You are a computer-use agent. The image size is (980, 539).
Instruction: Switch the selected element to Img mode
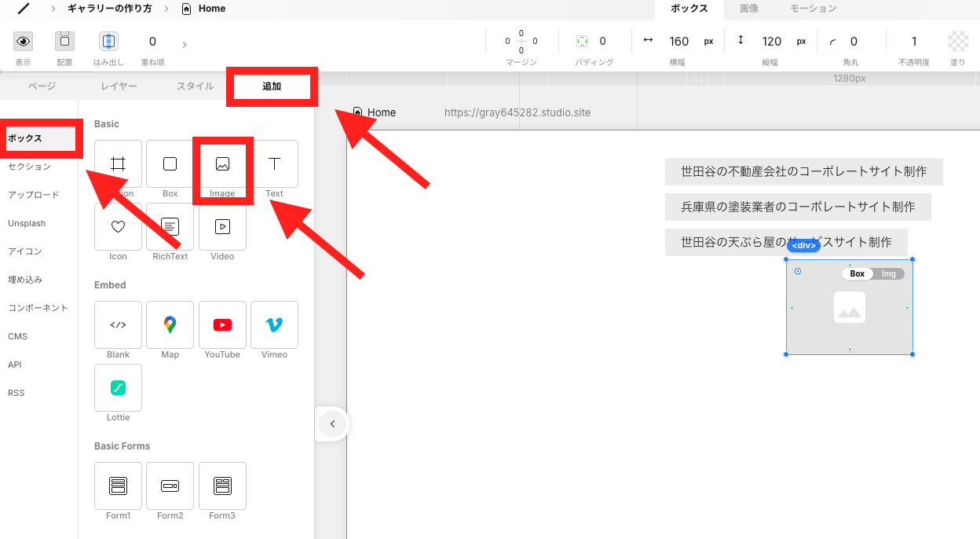pos(888,273)
